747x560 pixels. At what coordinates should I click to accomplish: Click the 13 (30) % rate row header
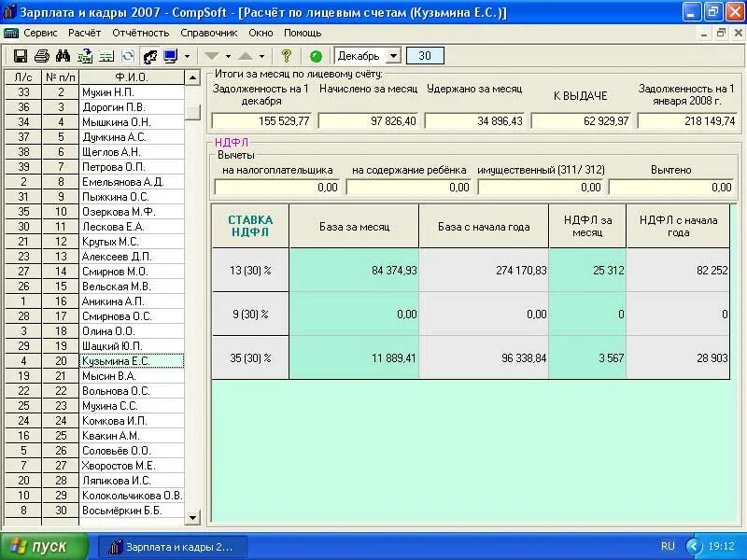[x=250, y=270]
